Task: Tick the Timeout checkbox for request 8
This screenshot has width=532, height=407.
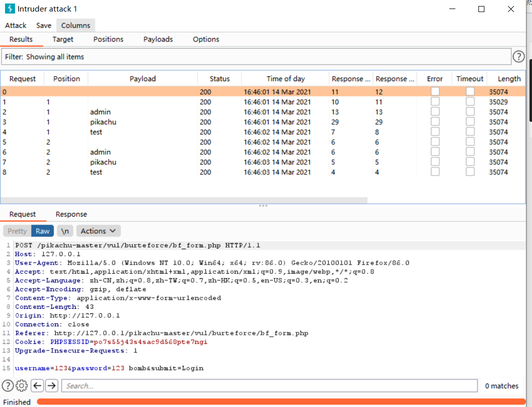Action: (470, 172)
